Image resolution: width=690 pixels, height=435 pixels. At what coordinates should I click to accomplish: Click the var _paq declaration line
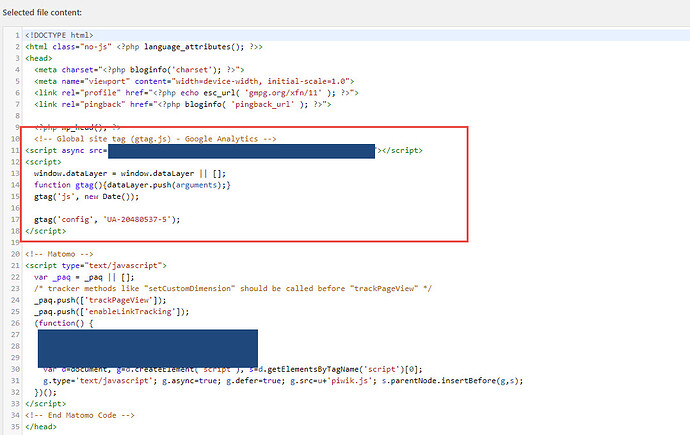pyautogui.click(x=84, y=277)
